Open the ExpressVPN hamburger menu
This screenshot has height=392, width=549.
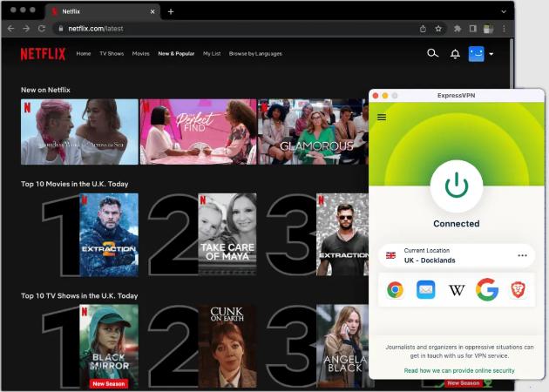coord(382,118)
